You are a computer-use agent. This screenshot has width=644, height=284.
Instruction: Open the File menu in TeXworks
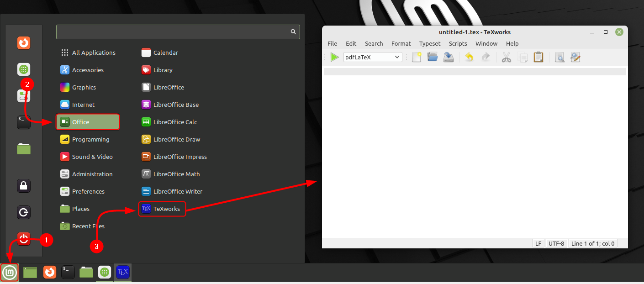[333, 43]
